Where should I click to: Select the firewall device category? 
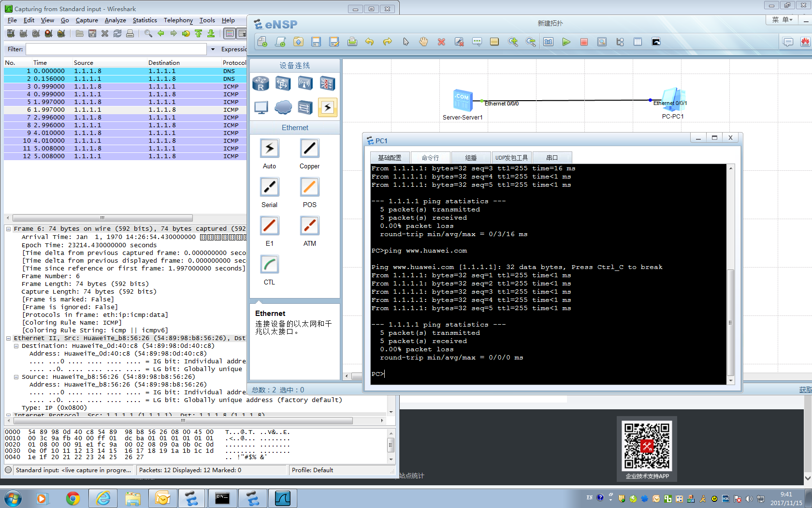(x=327, y=84)
